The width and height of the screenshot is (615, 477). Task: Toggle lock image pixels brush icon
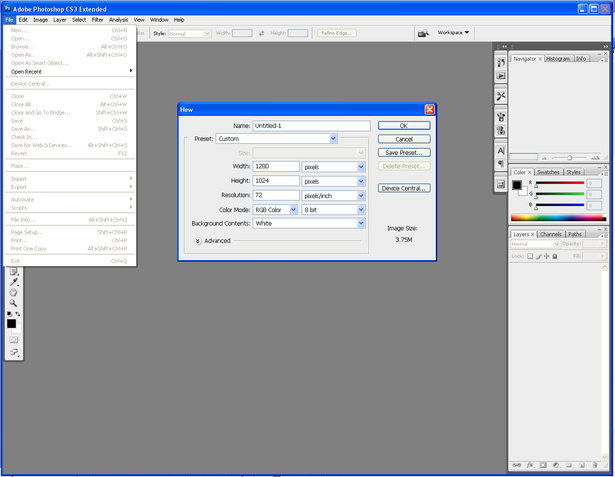coord(539,256)
